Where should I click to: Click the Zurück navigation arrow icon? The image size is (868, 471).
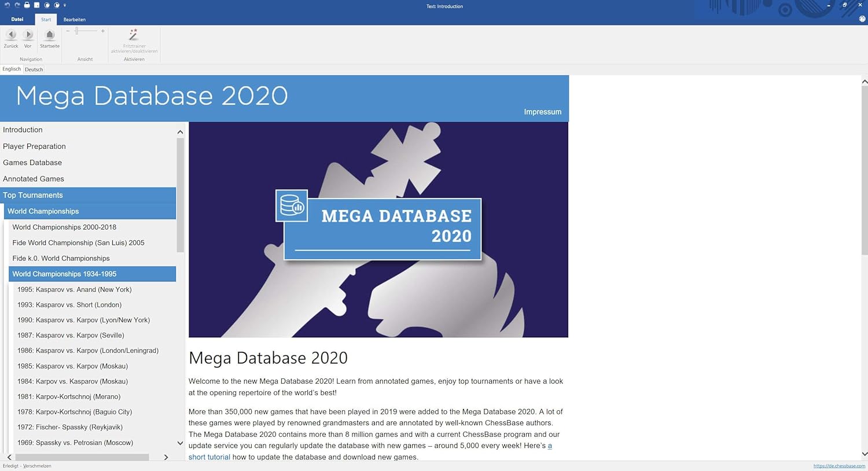[x=11, y=35]
